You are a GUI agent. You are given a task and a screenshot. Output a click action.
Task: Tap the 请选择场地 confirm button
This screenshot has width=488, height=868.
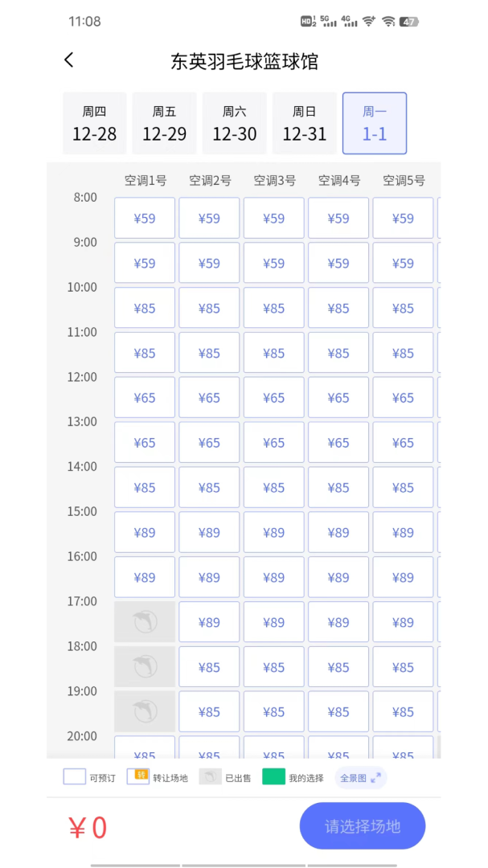tap(363, 825)
